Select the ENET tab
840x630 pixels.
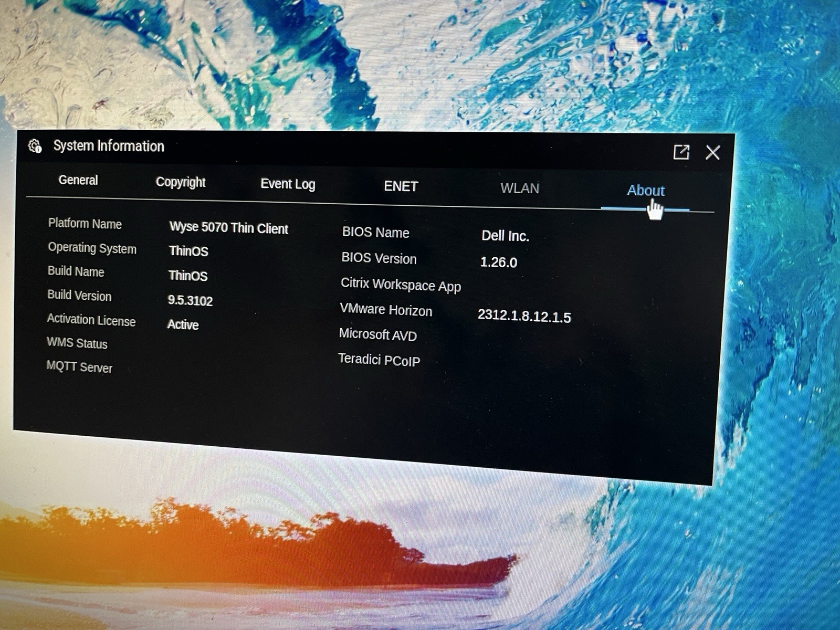[x=401, y=186]
